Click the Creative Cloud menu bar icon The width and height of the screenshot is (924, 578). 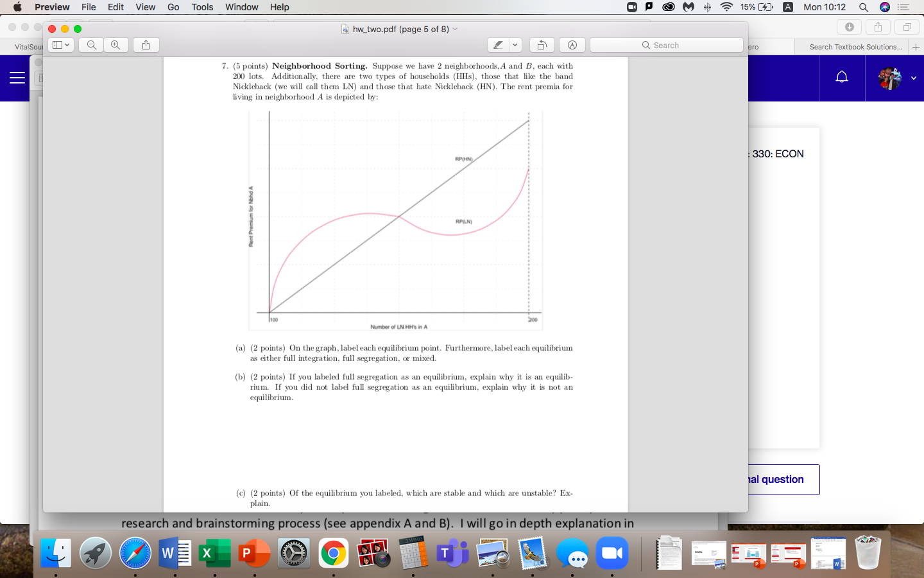click(x=669, y=7)
